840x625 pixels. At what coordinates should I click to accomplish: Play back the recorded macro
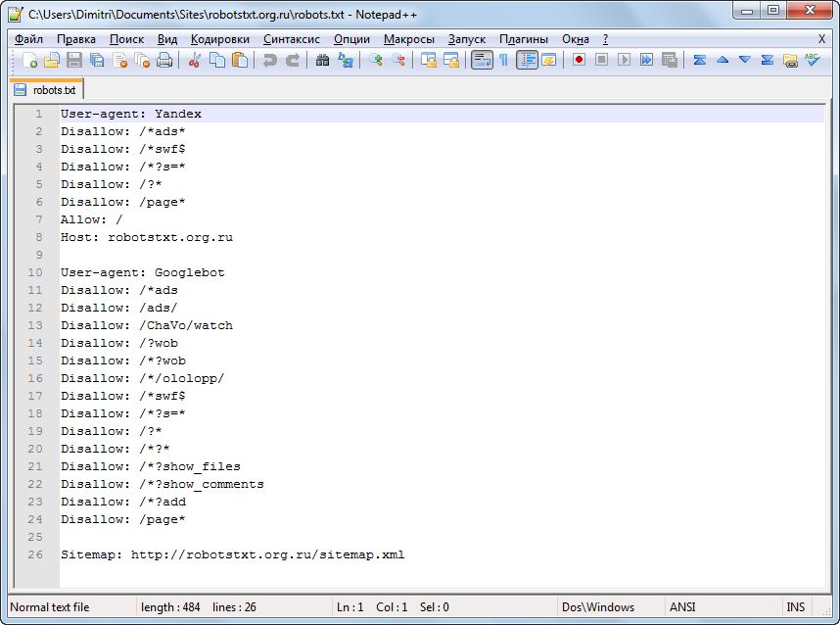coord(624,60)
